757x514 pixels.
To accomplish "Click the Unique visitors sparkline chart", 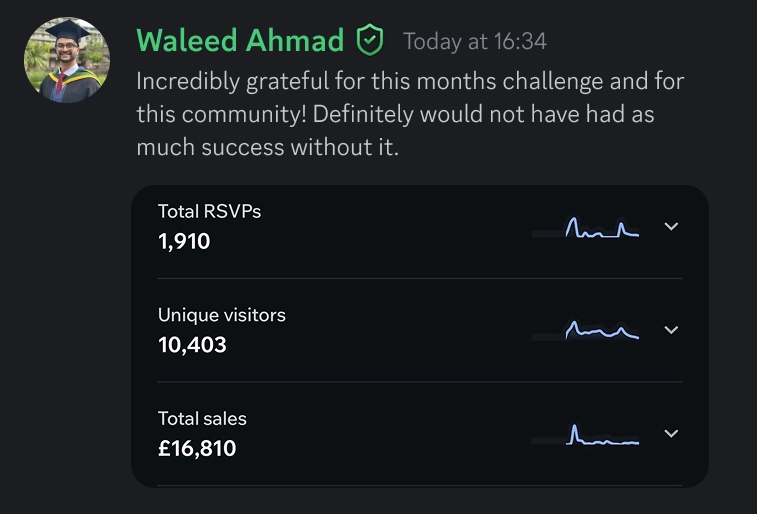I will point(585,331).
